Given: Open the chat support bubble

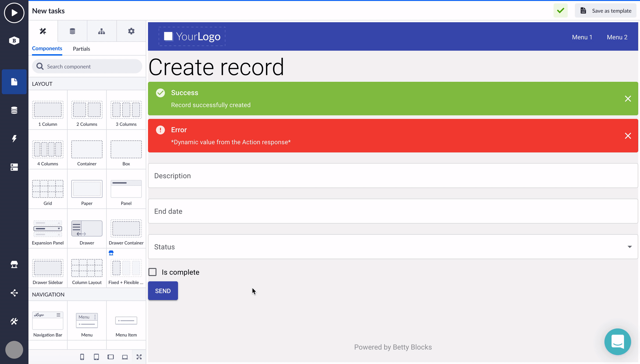Looking at the screenshot, I should 617,341.
